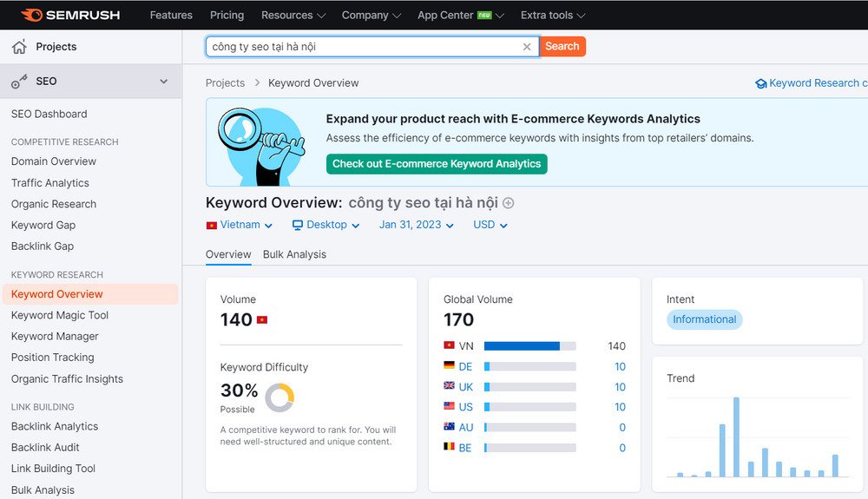Click the DE flag in Global Volume
The height and width of the screenshot is (499, 868).
coord(449,365)
